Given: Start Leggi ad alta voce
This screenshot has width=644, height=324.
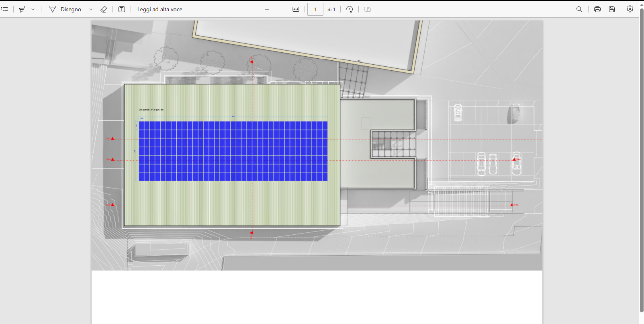Looking at the screenshot, I should coord(159,9).
